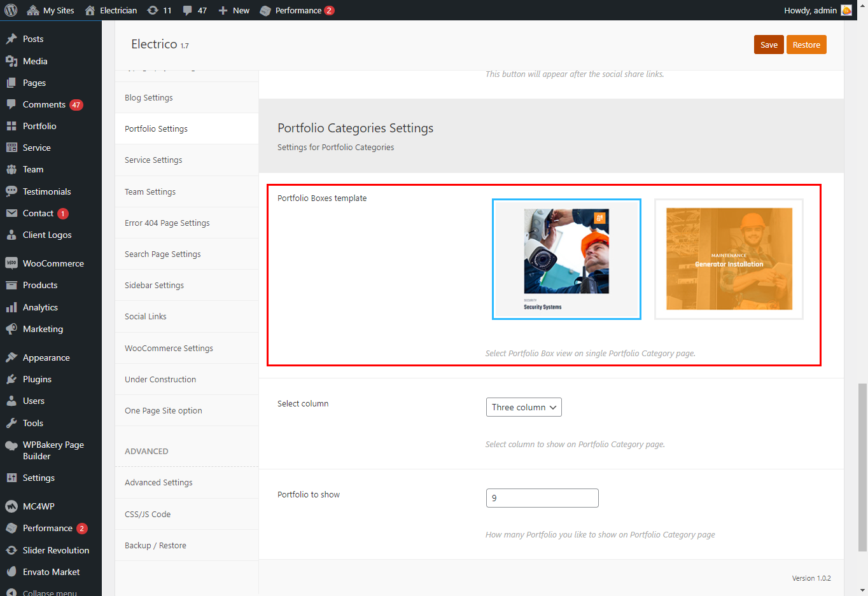The image size is (868, 596).
Task: Click the WordPress logo icon
Action: coord(11,10)
